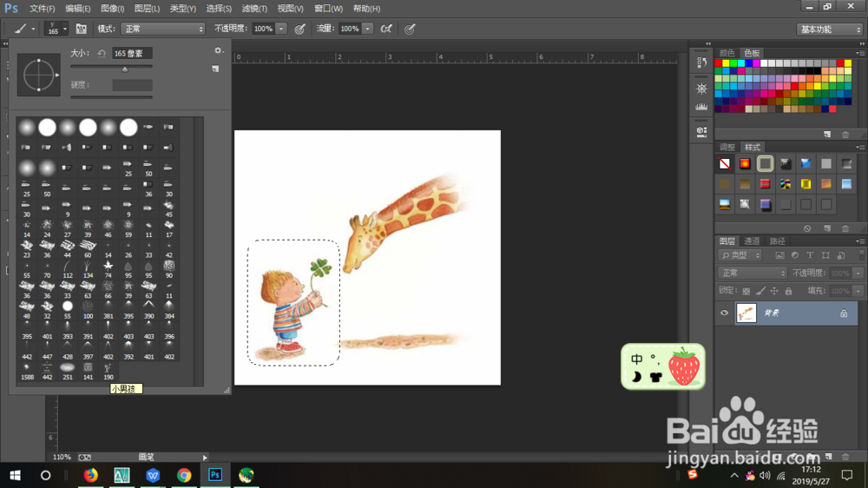Screen dimensions: 868x488
Task: Open the Navigator wheel panel icon
Action: [701, 88]
